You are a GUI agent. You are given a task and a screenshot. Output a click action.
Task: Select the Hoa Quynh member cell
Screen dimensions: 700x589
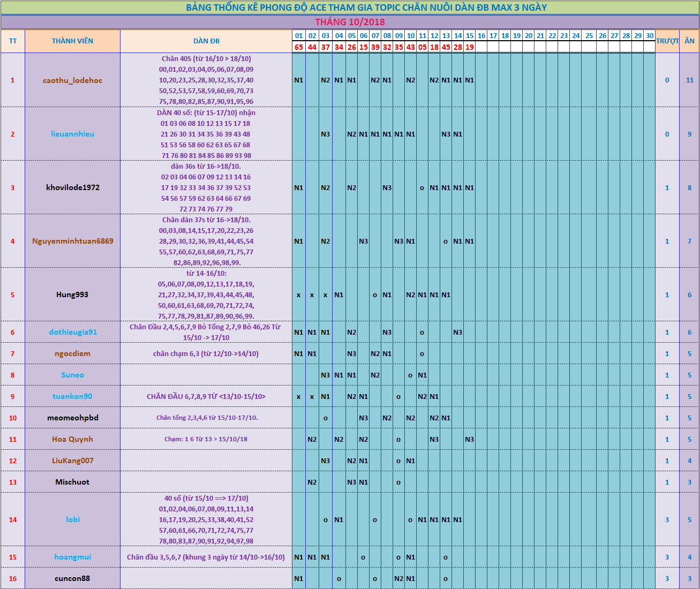[x=72, y=439]
